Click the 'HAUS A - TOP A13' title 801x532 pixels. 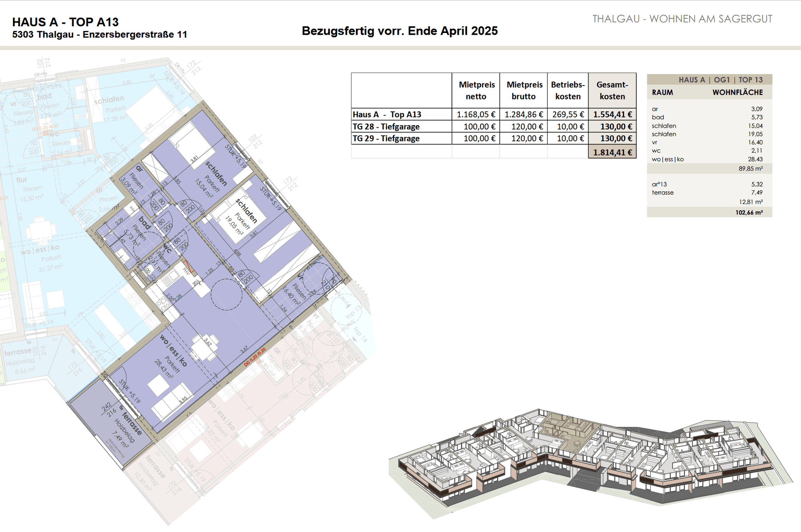pyautogui.click(x=65, y=22)
